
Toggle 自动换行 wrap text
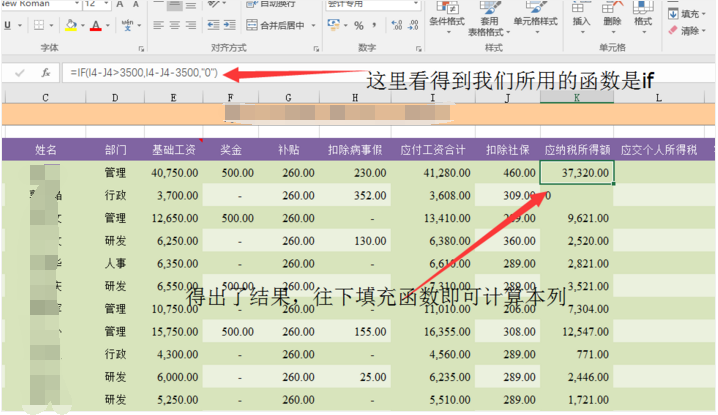click(x=271, y=4)
